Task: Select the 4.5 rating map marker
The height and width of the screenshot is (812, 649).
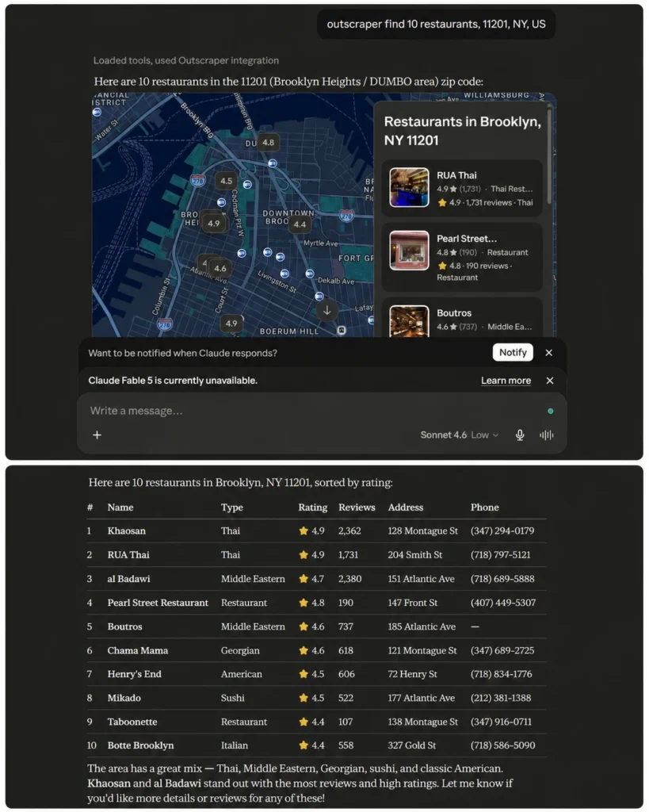Action: click(226, 181)
